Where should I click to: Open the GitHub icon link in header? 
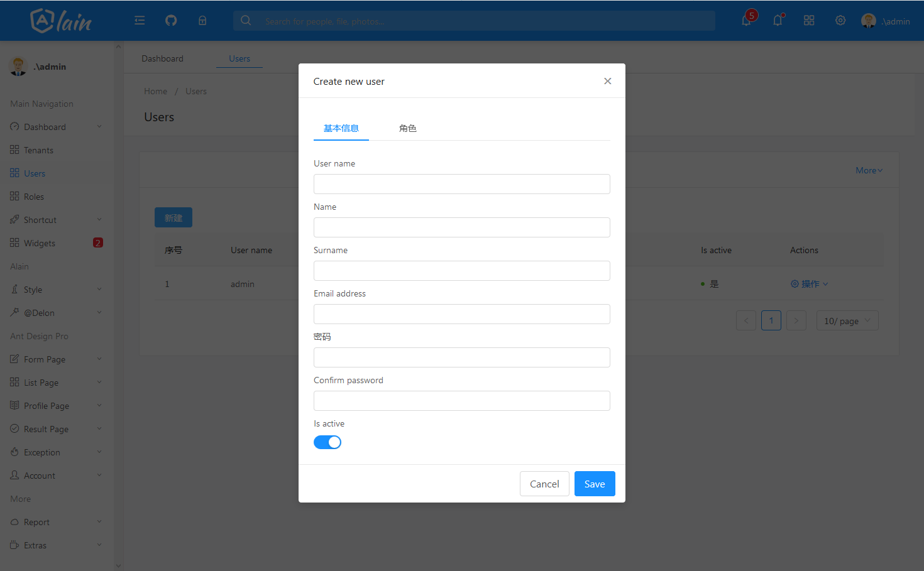(171, 21)
